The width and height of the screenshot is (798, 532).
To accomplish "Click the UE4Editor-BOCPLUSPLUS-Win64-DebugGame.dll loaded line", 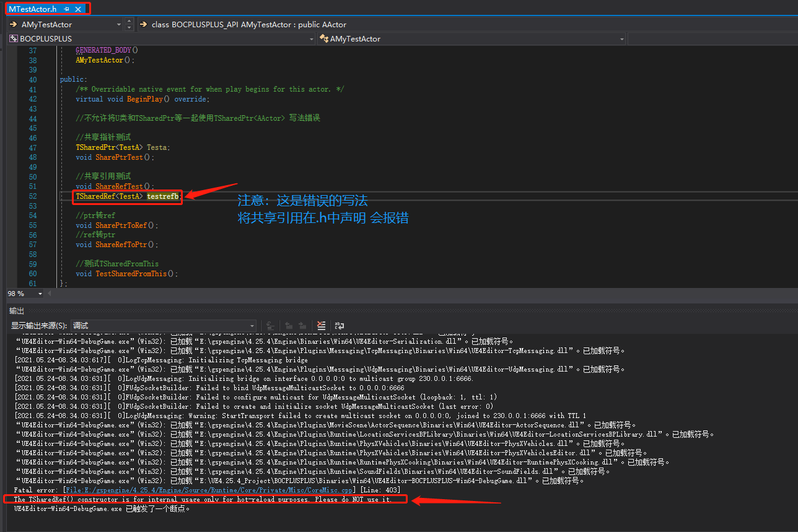I will point(300,481).
